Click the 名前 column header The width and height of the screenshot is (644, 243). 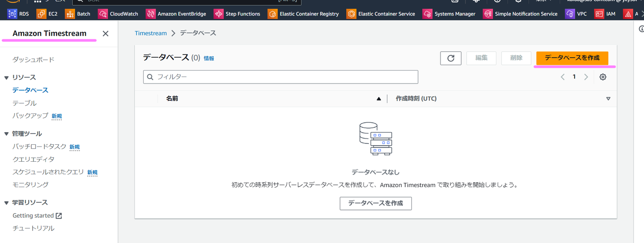pyautogui.click(x=172, y=98)
